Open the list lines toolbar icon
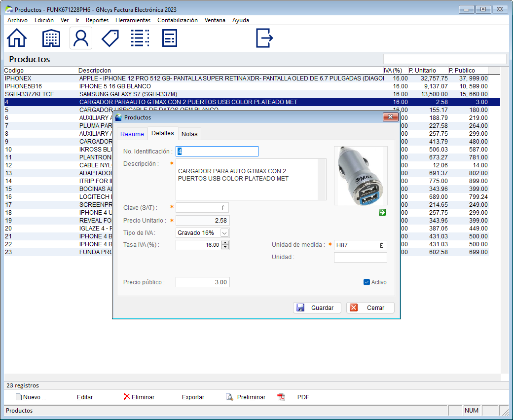Viewport: 513px width, 420px height. [x=140, y=38]
